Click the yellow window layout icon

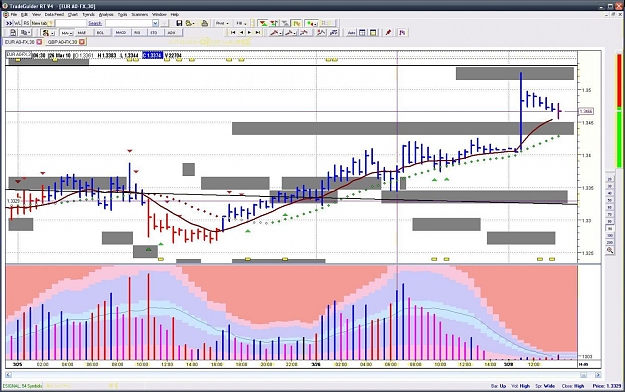click(373, 33)
